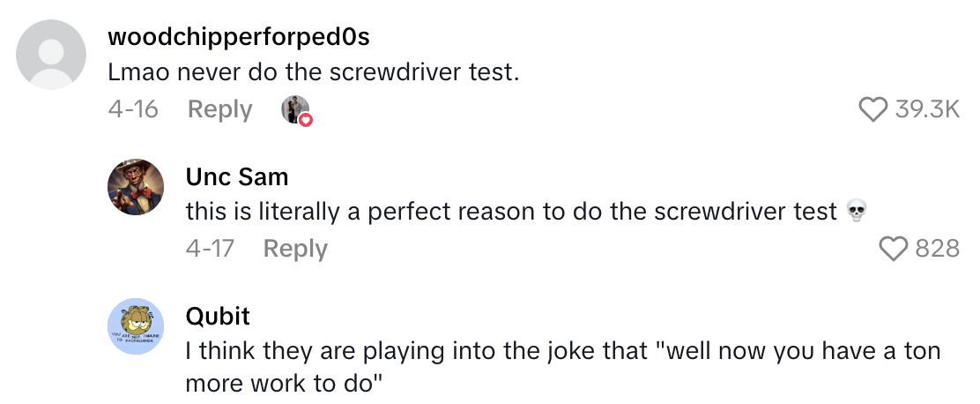The image size is (980, 404).
Task: Like Unc Sam's reply using the heart icon
Action: tap(895, 249)
